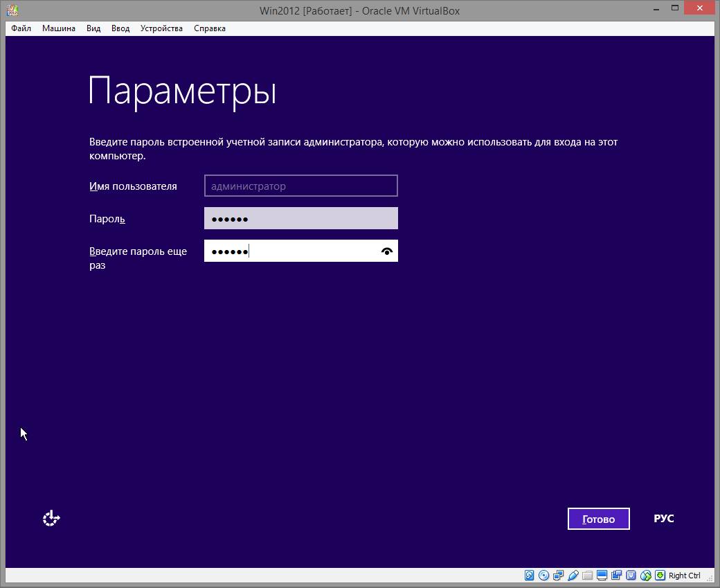Click the hard disk activity status icon
Viewport: 720px width, 588px height.
529,575
